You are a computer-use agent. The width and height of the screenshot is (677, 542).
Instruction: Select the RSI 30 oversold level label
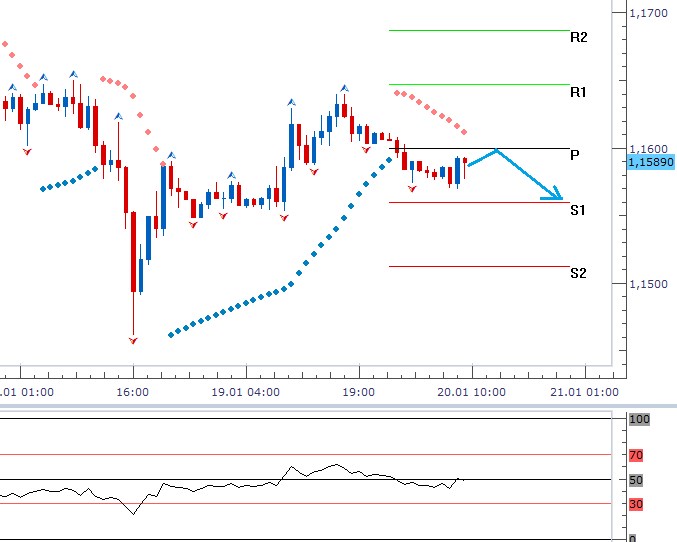(x=636, y=504)
